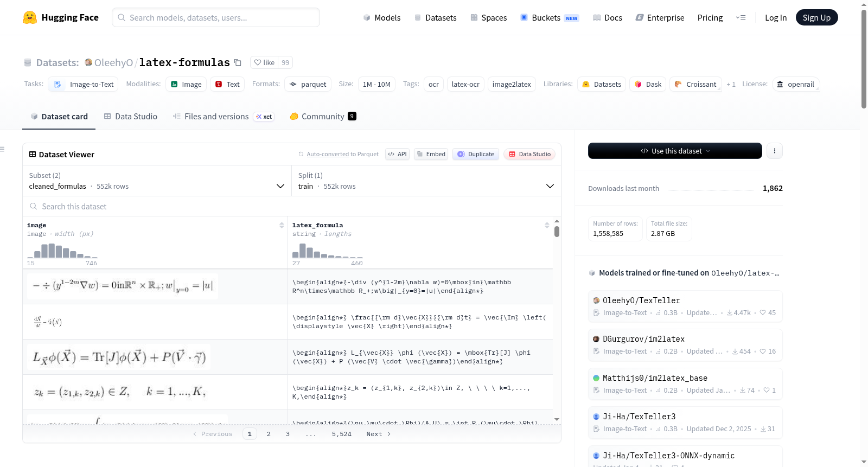Image resolution: width=868 pixels, height=467 pixels.
Task: Click the Matthijs0/im2latex_base avatar icon
Action: tap(596, 378)
